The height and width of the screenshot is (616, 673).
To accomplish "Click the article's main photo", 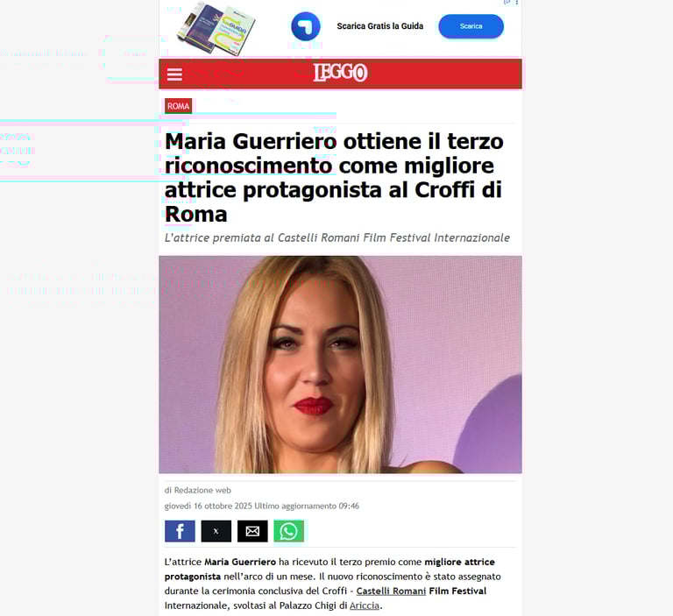I will coord(340,365).
